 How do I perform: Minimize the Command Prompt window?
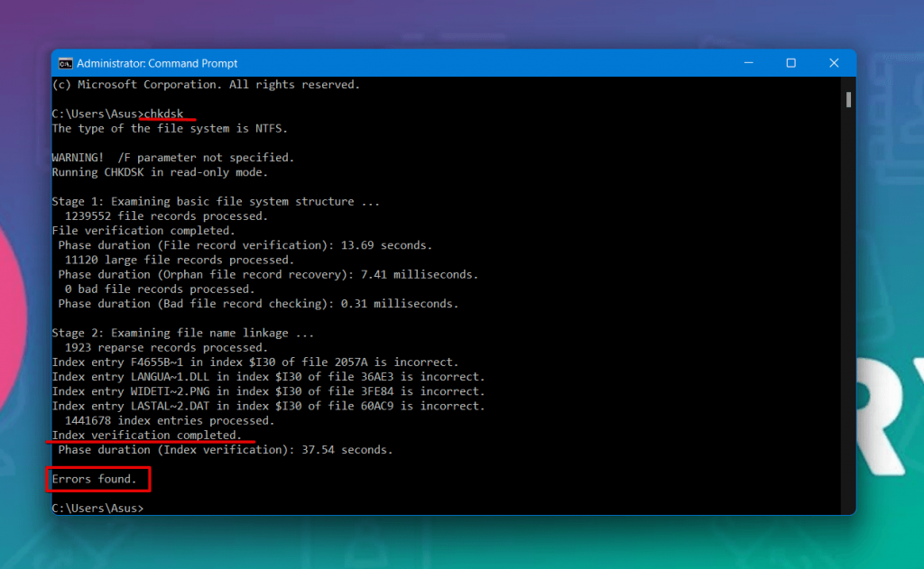coord(749,63)
